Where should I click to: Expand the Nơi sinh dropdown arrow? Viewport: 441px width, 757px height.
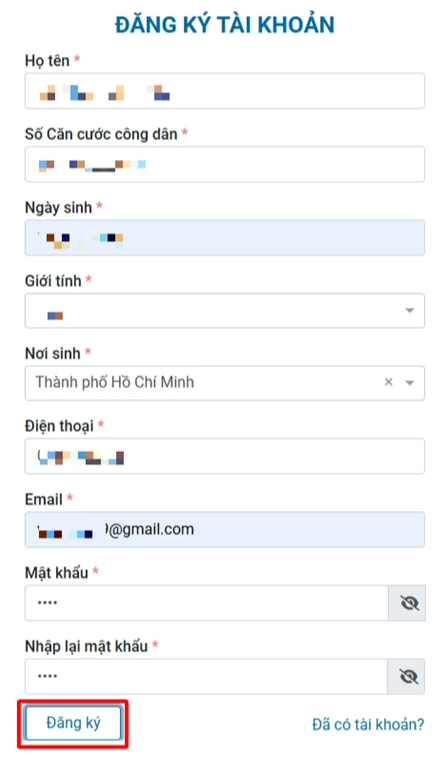(410, 383)
